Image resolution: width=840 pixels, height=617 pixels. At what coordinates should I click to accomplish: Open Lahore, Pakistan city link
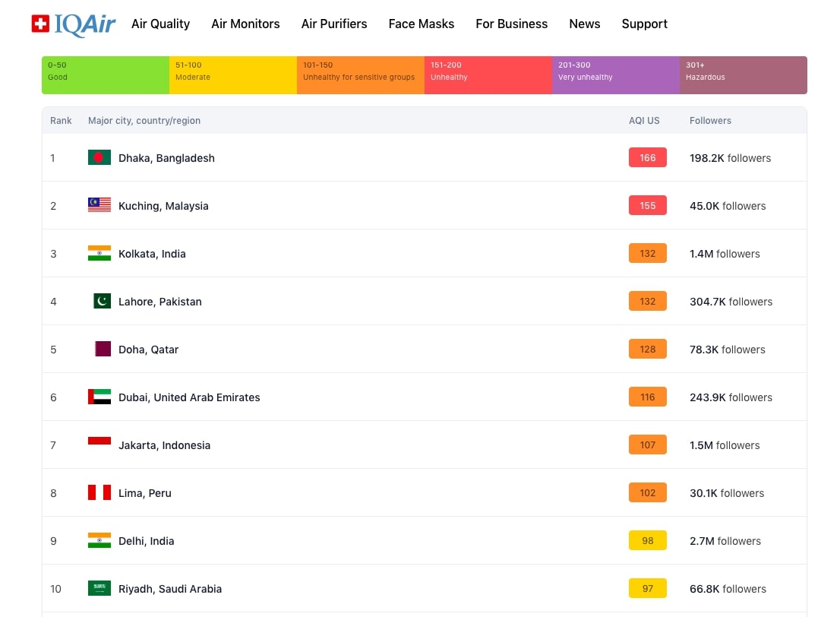(x=160, y=302)
